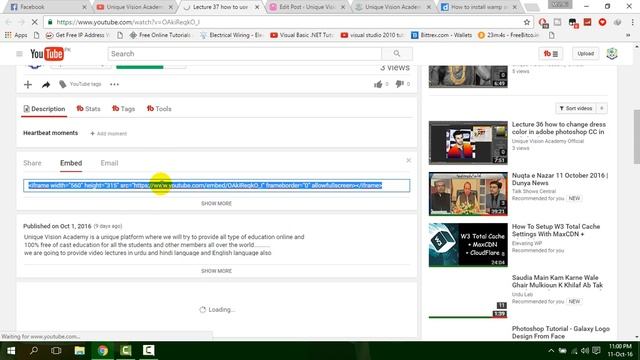The height and width of the screenshot is (360, 640).
Task: Switch to How to install wamp tab
Action: (x=480, y=7)
